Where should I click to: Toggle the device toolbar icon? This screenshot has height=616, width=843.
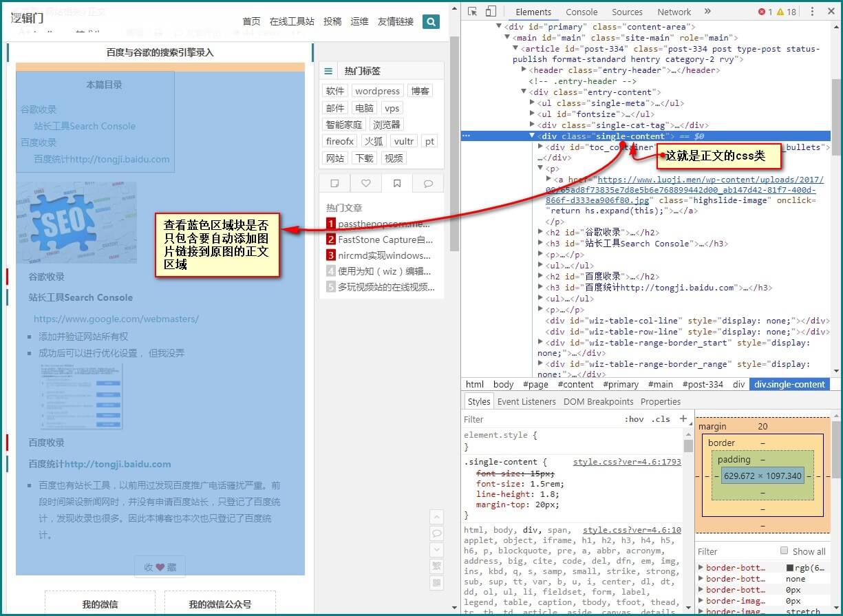491,12
